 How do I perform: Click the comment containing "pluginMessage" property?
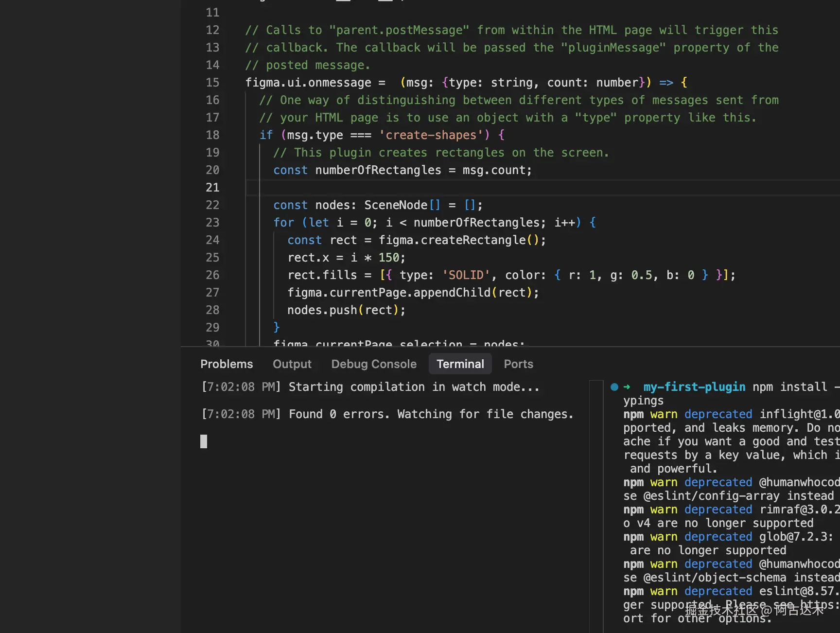(512, 48)
